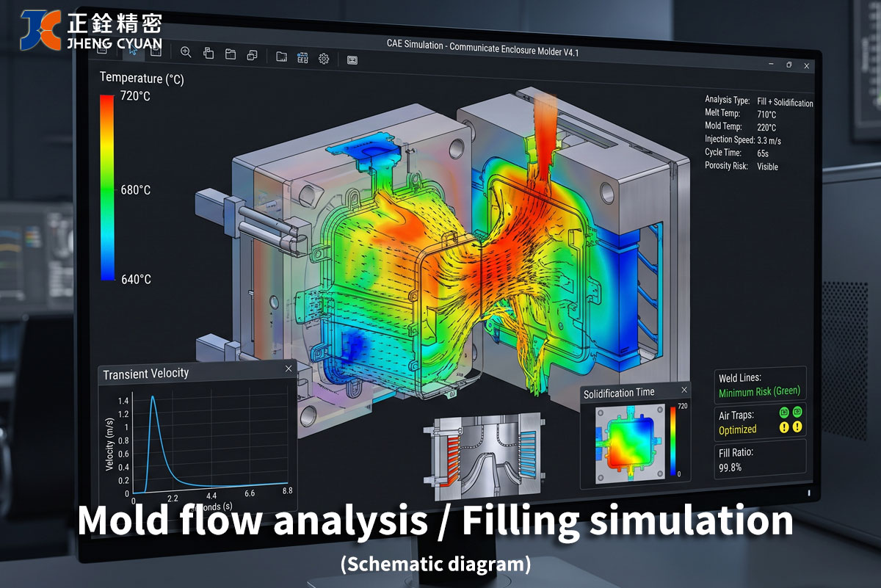Maximize the CAE Simulation window
881x588 pixels.
tap(789, 65)
